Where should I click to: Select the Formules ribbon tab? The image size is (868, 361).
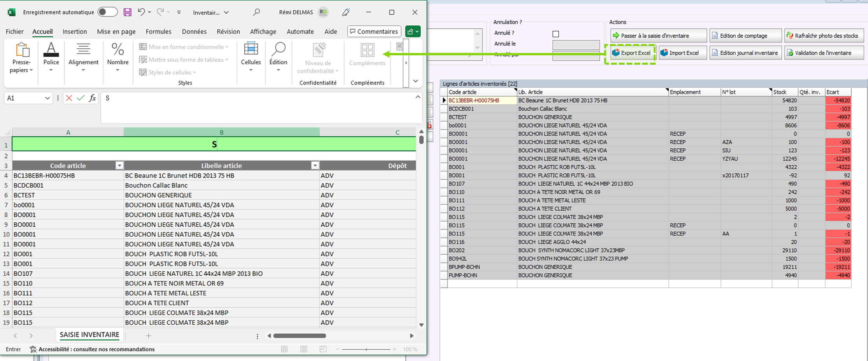point(158,32)
